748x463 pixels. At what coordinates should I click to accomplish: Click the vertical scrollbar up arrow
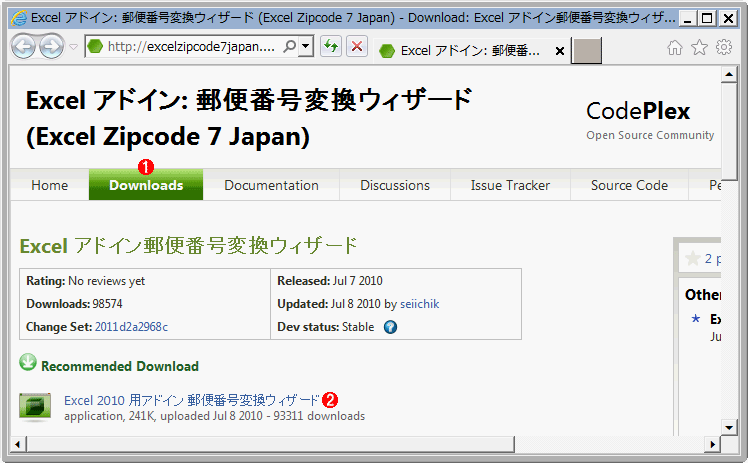pos(729,74)
